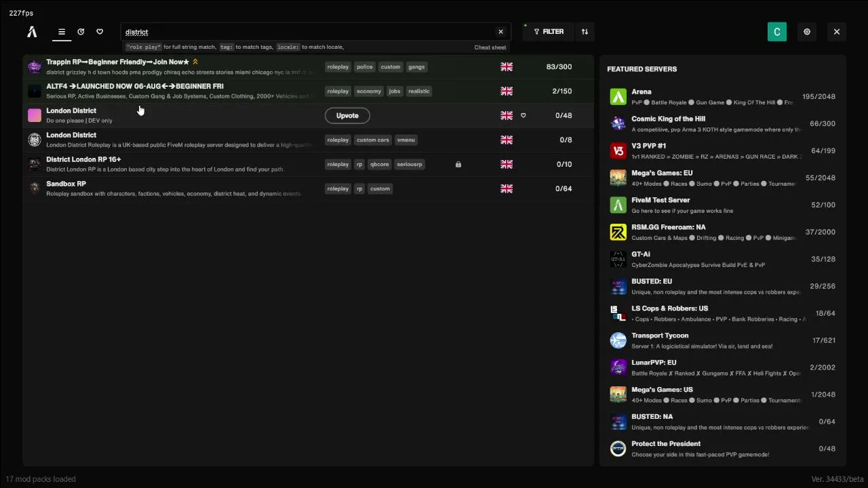Click the pink London District server icon

point(35,115)
